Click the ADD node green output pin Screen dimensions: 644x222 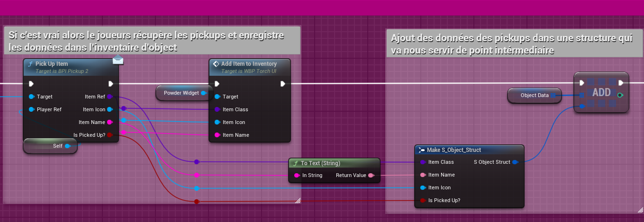click(620, 95)
